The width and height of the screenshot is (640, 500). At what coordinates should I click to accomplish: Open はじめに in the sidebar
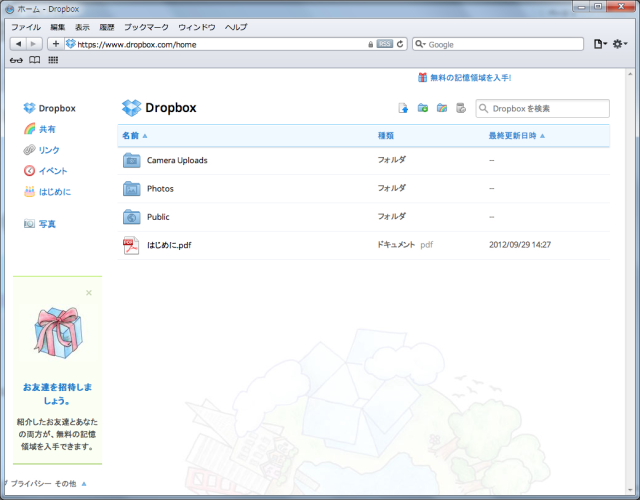47,191
